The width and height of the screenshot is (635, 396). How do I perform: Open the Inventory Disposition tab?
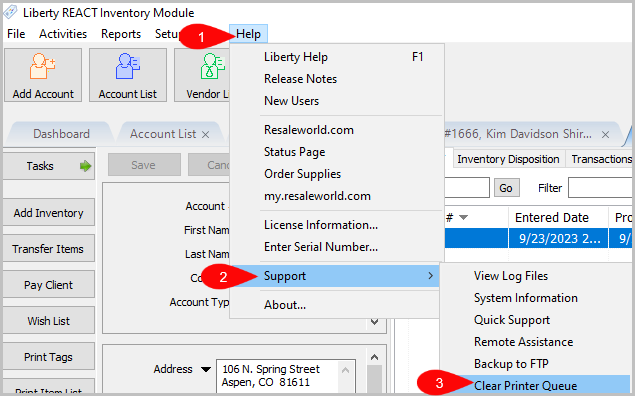(x=508, y=159)
